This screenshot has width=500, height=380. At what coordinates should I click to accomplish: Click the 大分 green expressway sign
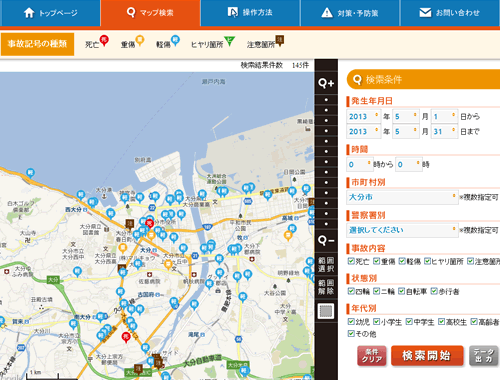tap(53, 280)
